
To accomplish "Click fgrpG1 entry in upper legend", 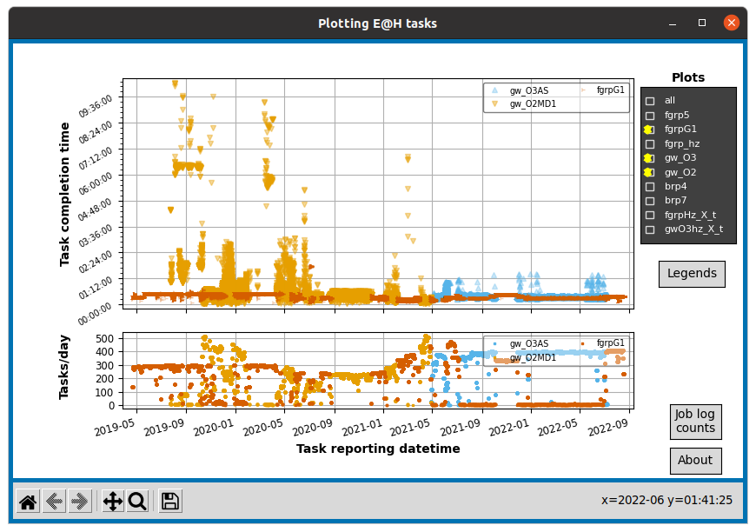I will pyautogui.click(x=604, y=90).
